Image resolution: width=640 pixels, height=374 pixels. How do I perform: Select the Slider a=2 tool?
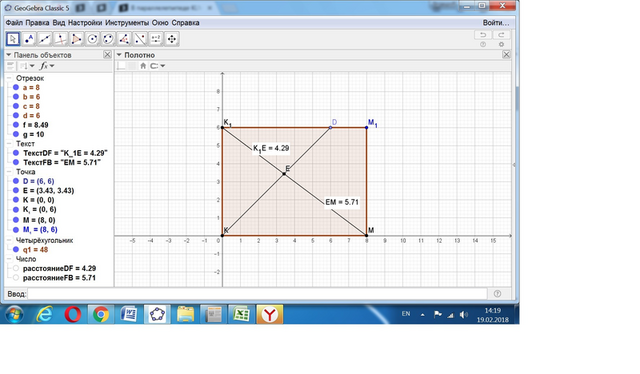pyautogui.click(x=156, y=39)
